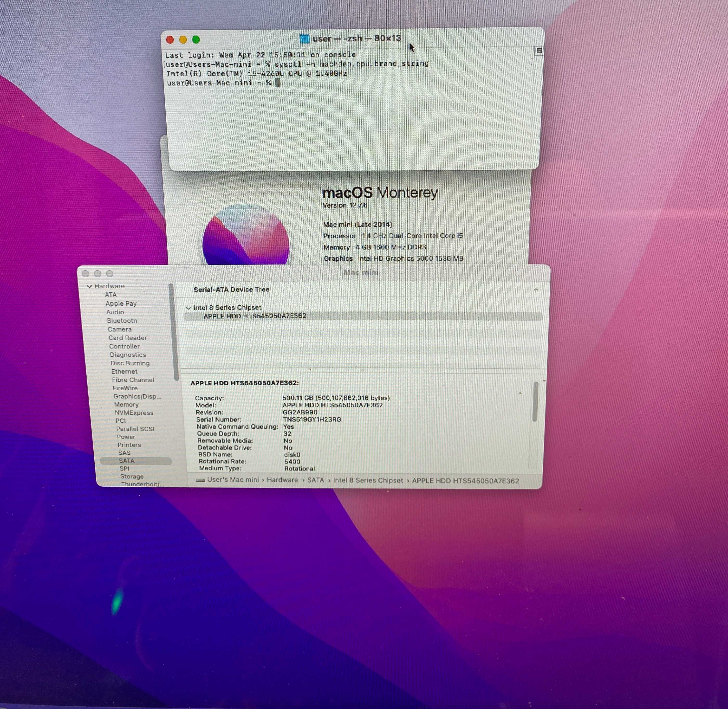Image resolution: width=728 pixels, height=709 pixels.
Task: Select SAS in the sidebar
Action: click(124, 453)
